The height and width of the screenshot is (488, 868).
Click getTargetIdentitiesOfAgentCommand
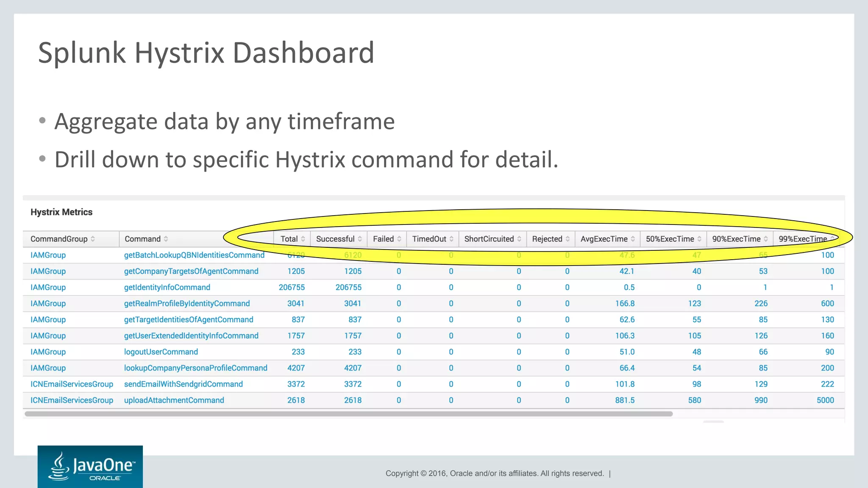pyautogui.click(x=189, y=319)
